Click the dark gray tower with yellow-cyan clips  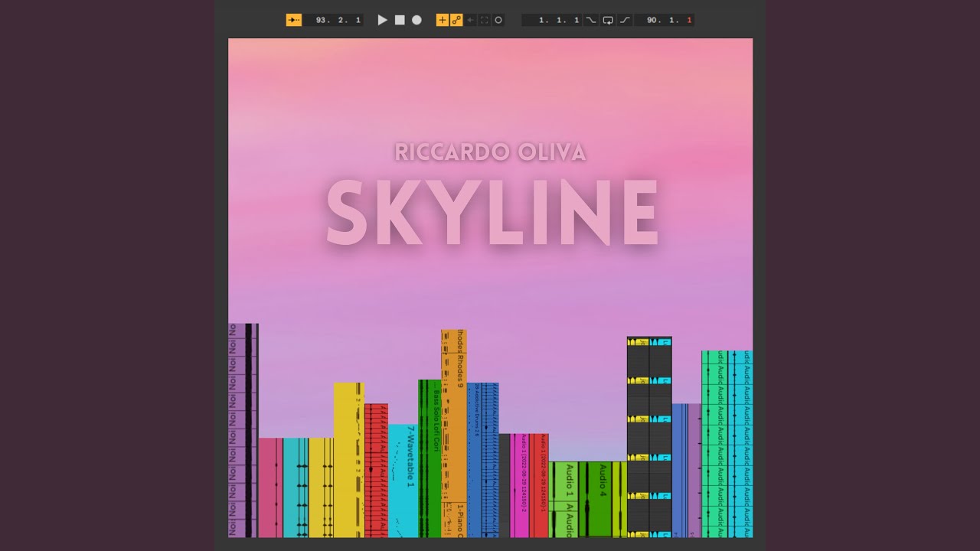pos(649,437)
